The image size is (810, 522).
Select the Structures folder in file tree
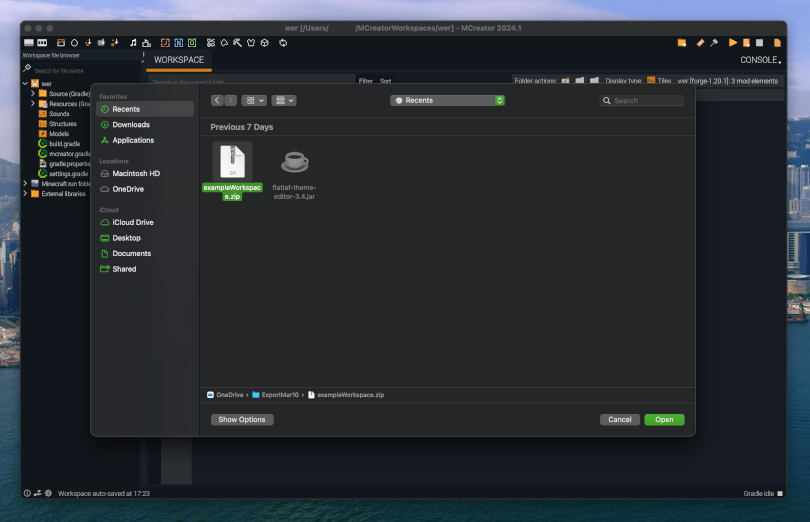pos(58,124)
